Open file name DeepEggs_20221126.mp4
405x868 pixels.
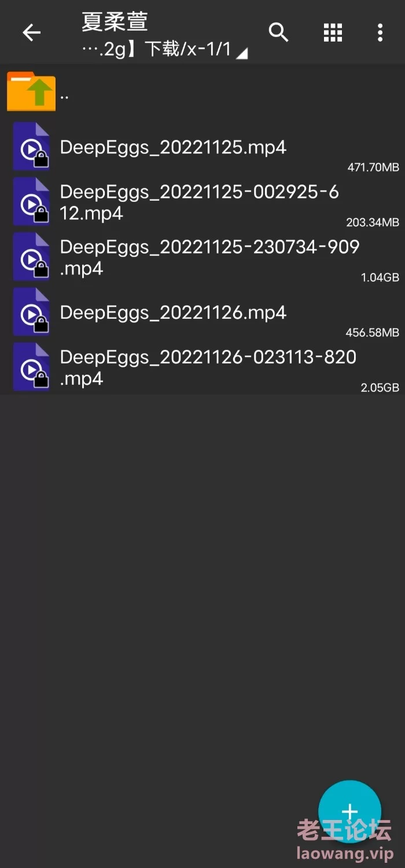click(x=173, y=313)
